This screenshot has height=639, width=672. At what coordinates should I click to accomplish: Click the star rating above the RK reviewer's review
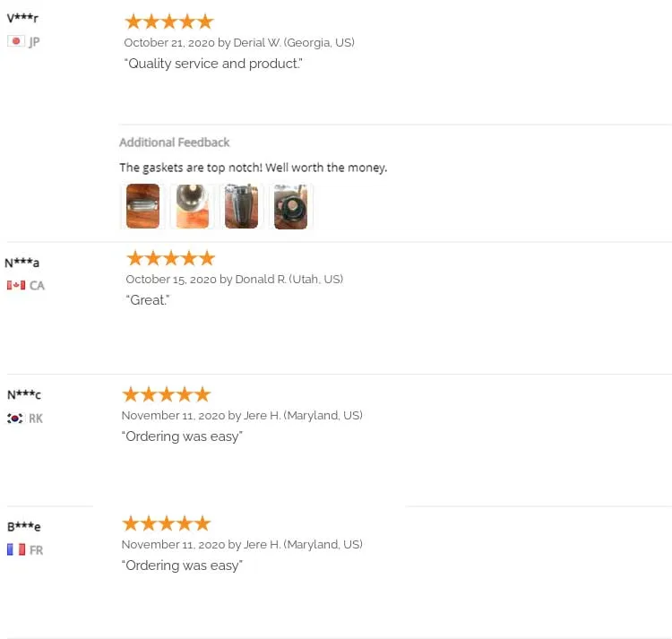[x=167, y=394]
